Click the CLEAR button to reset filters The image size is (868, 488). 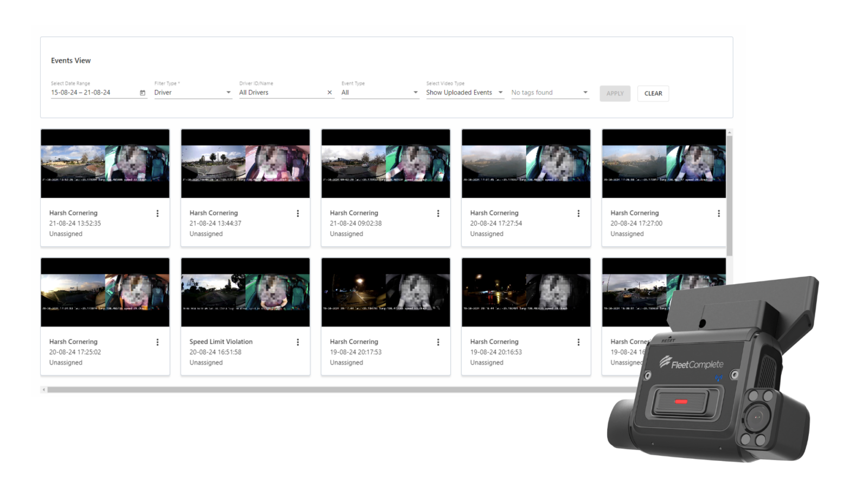point(653,93)
